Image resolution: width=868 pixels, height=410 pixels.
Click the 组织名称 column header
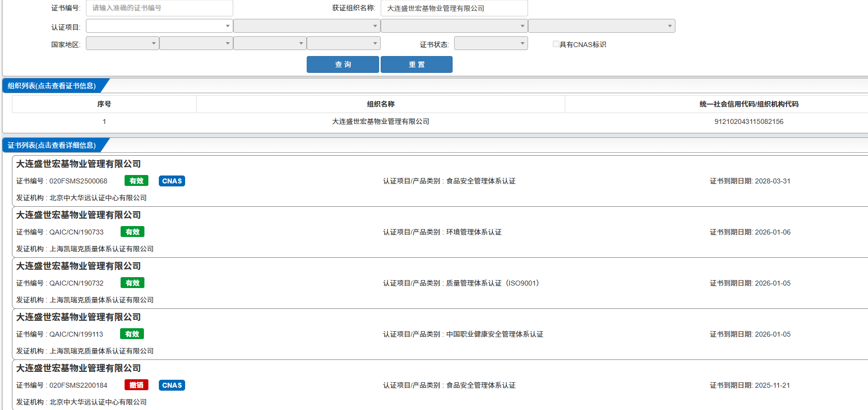pos(381,104)
